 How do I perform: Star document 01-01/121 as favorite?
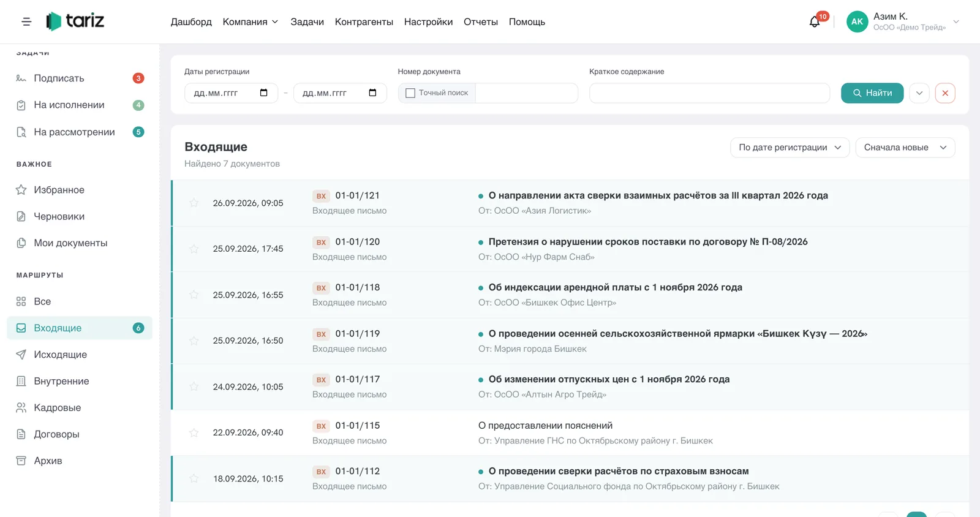pyautogui.click(x=194, y=203)
